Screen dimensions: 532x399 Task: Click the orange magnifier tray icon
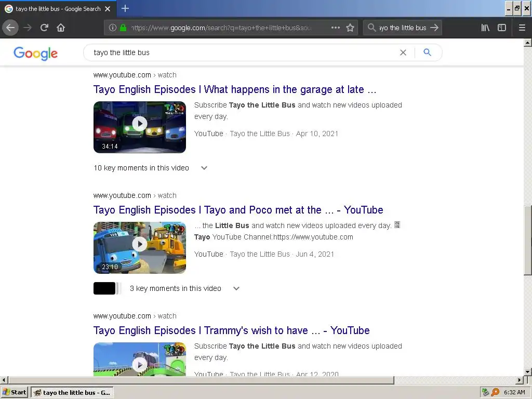(495, 393)
